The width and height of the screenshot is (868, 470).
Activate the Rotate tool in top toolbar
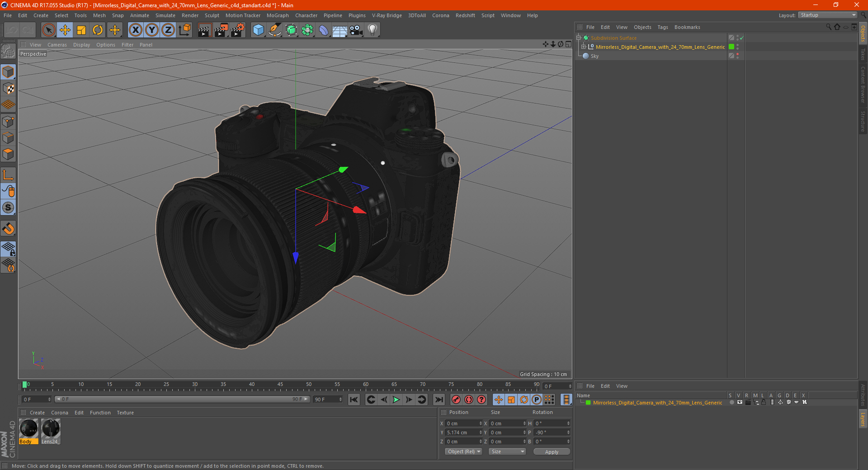click(98, 30)
